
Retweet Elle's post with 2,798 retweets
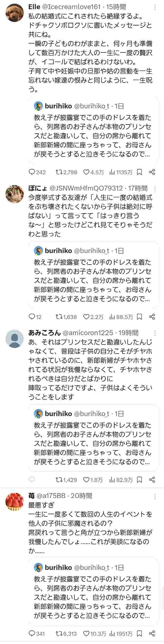[x=58, y=172]
